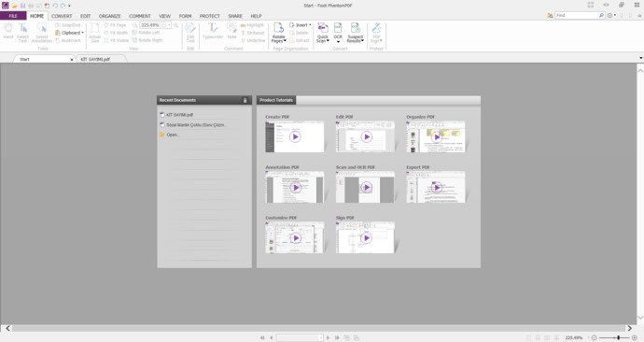Open the Clipboard dropdown

69,33
